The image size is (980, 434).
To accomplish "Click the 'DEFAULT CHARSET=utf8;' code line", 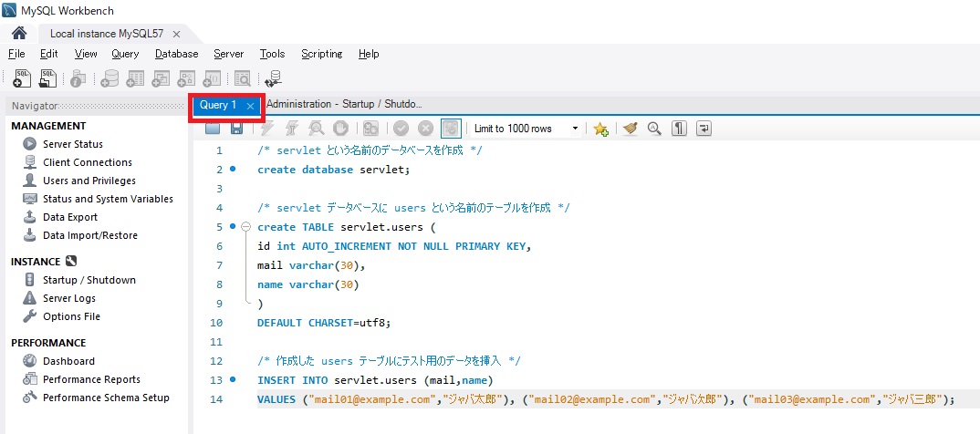I will click(324, 323).
